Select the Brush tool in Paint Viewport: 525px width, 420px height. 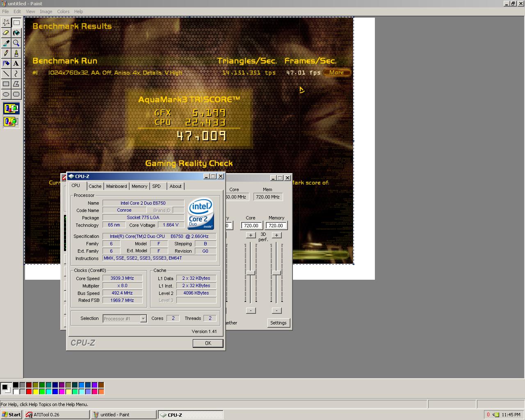tap(16, 53)
